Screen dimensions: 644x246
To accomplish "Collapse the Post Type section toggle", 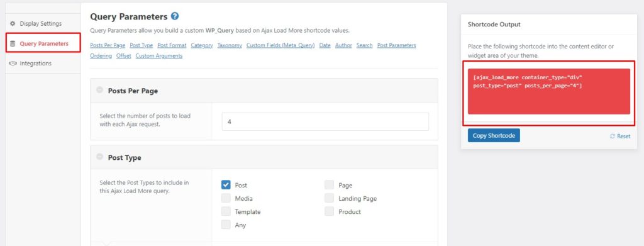I will point(99,157).
